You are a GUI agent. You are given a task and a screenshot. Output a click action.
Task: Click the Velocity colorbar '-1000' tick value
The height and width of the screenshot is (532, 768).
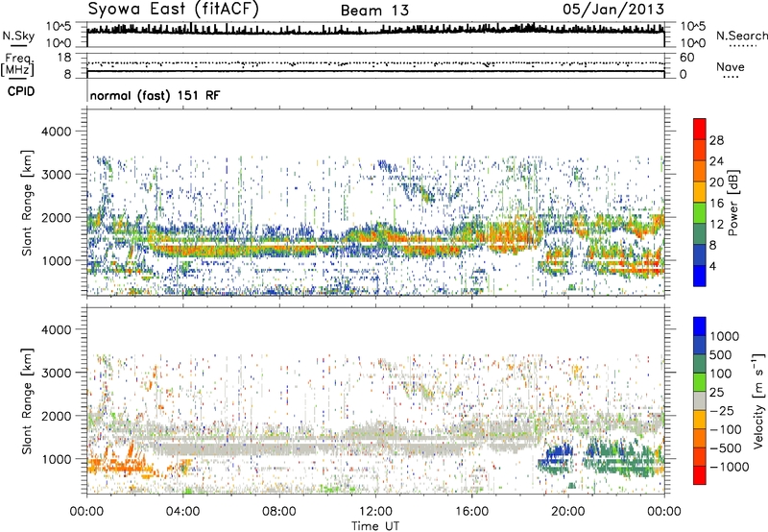pyautogui.click(x=730, y=467)
